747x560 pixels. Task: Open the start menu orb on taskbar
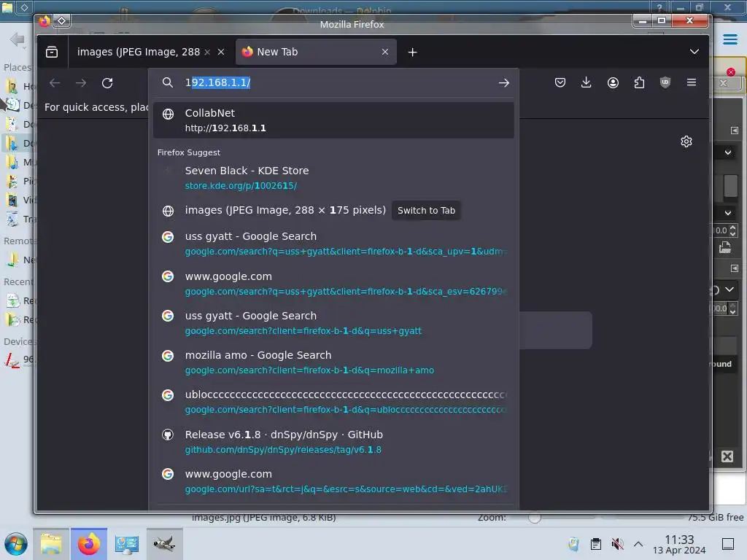16,544
